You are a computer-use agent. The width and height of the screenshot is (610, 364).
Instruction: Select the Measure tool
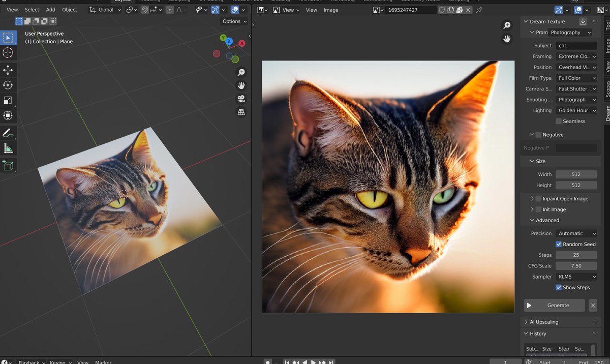pos(8,148)
